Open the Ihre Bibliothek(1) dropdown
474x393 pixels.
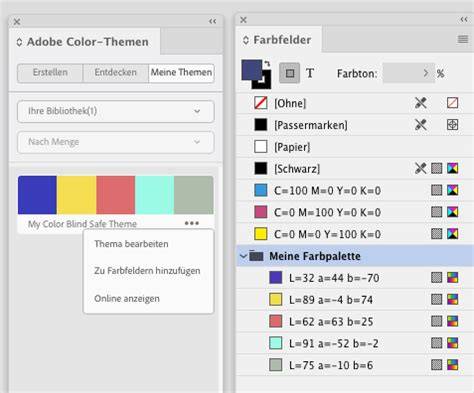[x=116, y=111]
